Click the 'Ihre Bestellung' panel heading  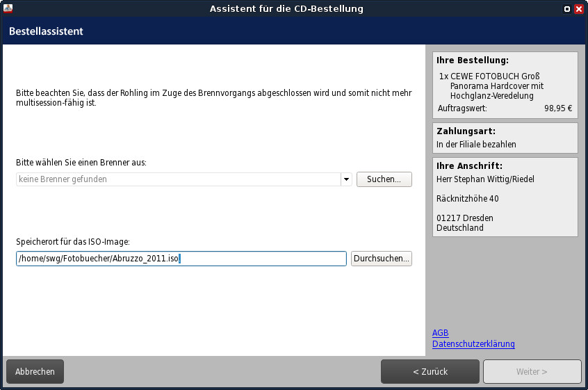tap(473, 60)
